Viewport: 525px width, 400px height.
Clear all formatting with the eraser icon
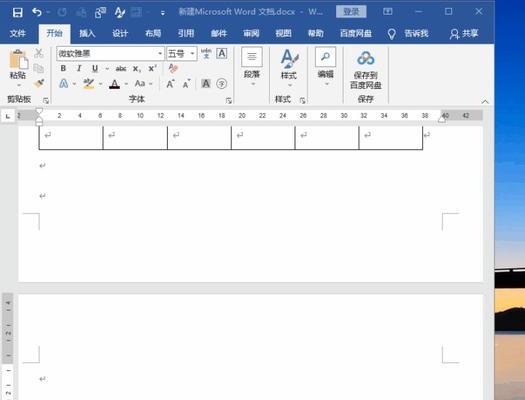[173, 68]
